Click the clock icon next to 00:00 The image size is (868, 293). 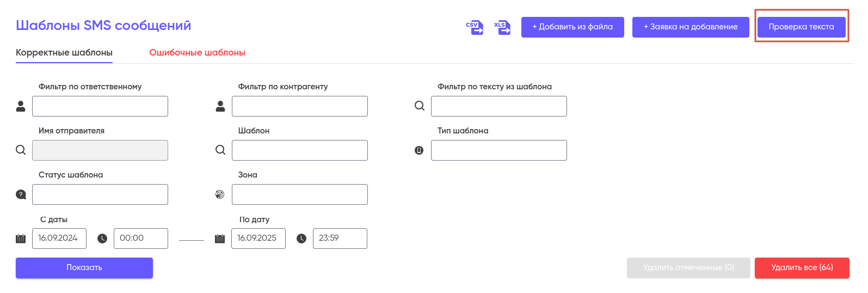tap(102, 239)
